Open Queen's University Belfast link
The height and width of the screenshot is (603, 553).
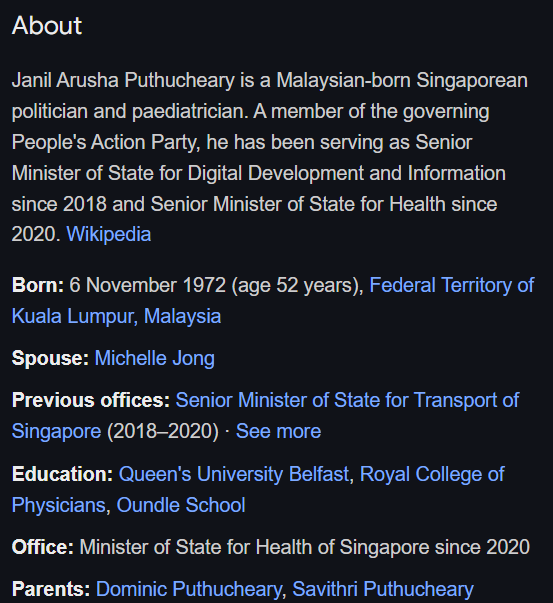tap(234, 474)
